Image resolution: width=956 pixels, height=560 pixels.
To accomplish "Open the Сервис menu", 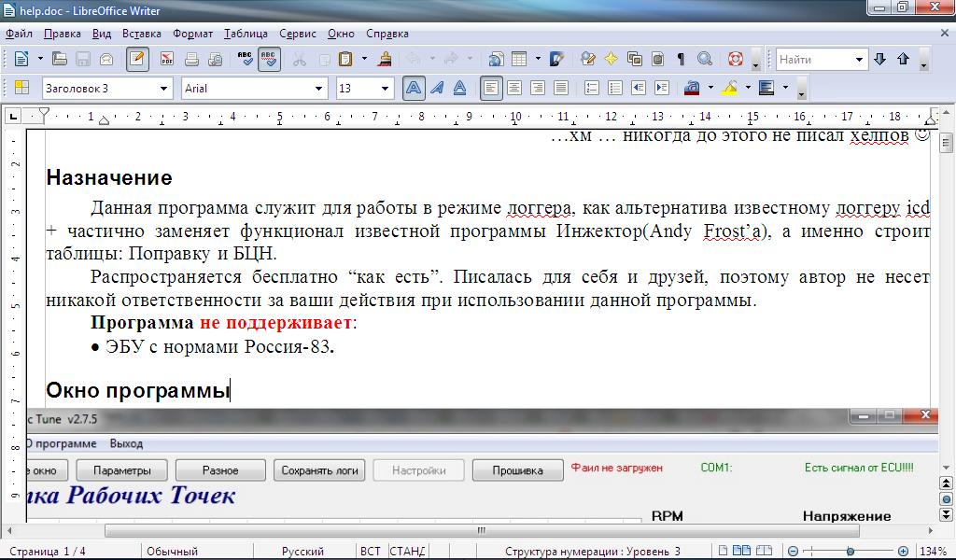I will (298, 34).
